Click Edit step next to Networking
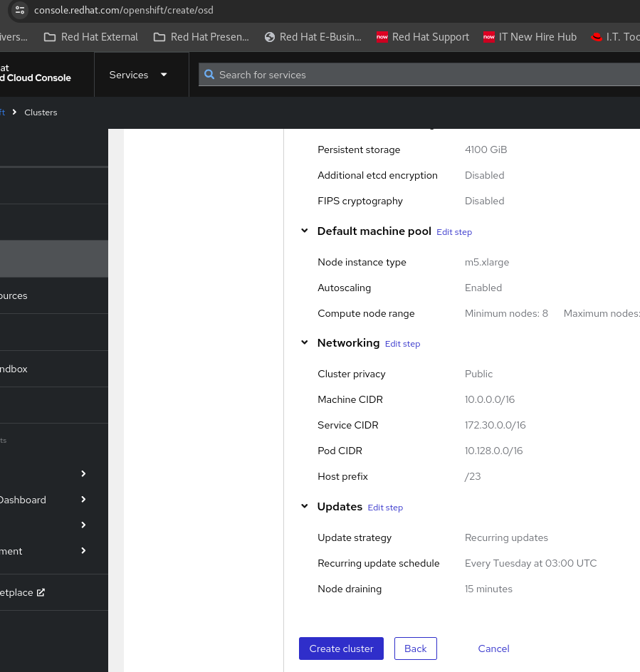 click(x=402, y=344)
